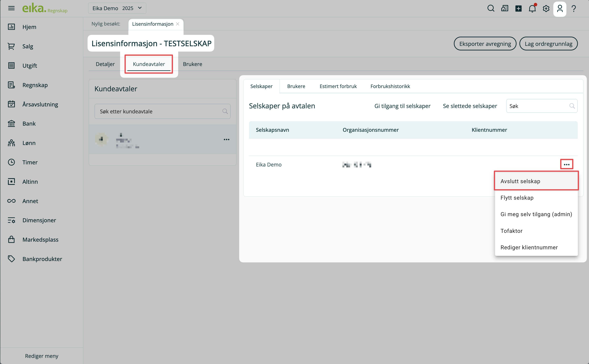Click Timer clock icon
Viewport: 589px width, 364px height.
(11, 162)
